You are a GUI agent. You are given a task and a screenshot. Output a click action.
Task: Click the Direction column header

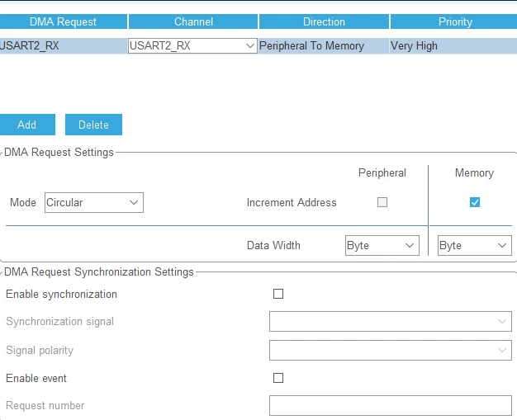click(x=324, y=21)
